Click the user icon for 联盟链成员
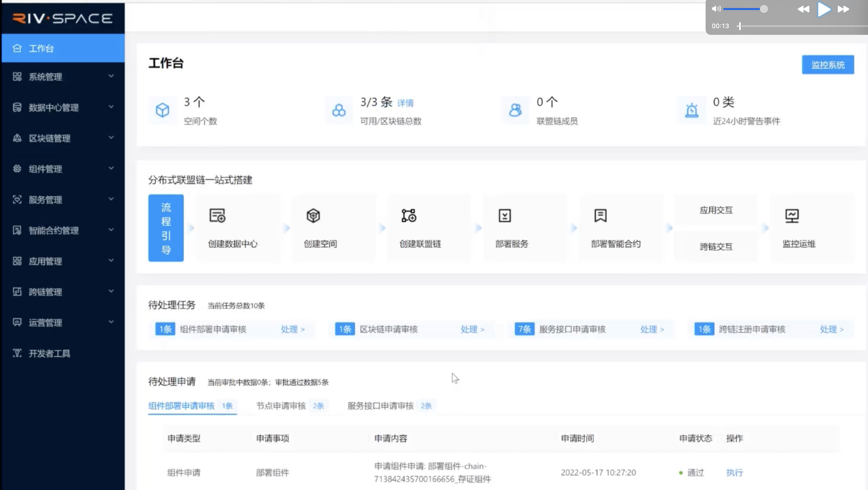 [x=515, y=110]
